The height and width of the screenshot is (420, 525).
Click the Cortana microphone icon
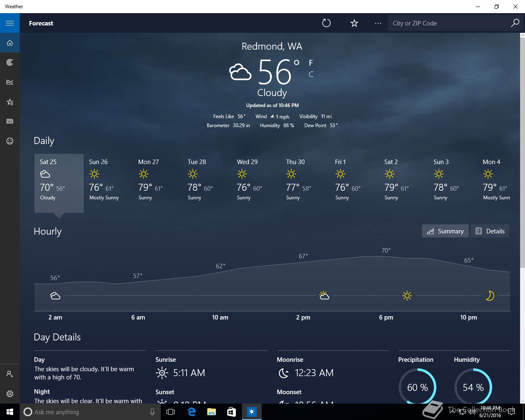[x=153, y=412]
